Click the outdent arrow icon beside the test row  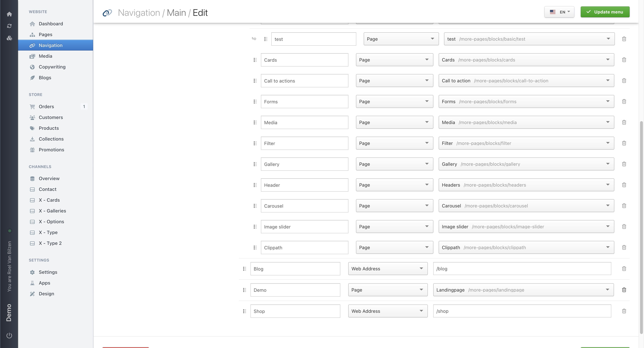coord(254,39)
